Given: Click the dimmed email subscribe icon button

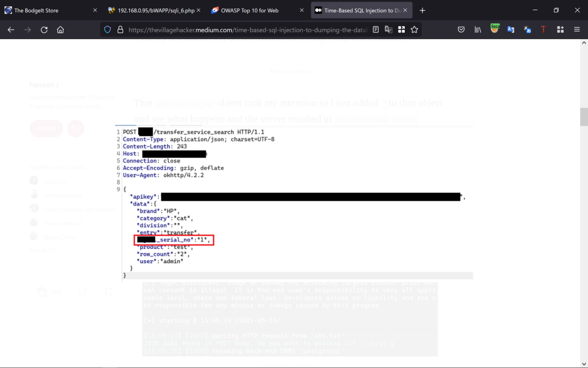Looking at the screenshot, I should 76,129.
